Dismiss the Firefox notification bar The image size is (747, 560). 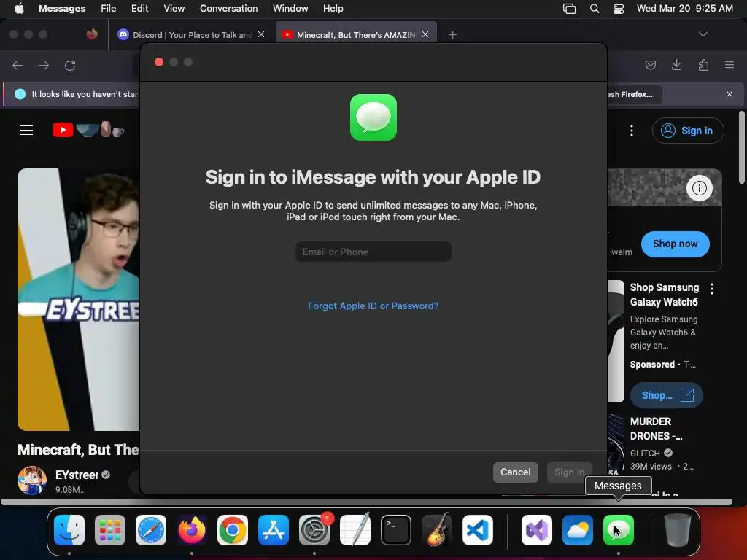tap(729, 94)
